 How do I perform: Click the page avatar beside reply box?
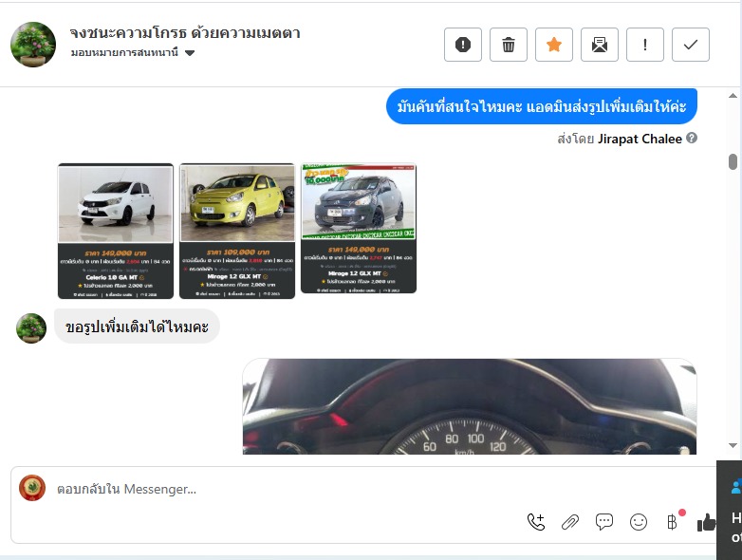(32, 488)
